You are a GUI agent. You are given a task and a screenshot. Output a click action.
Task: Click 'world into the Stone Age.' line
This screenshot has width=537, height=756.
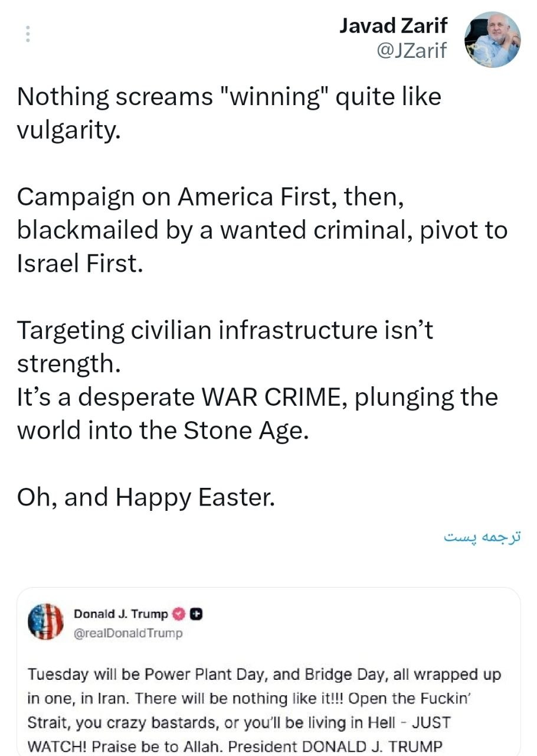[x=163, y=431]
